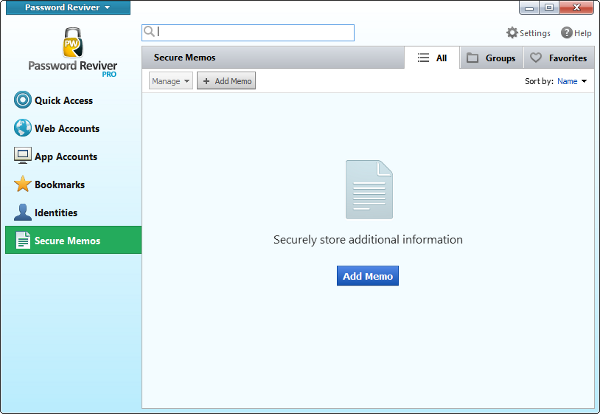Screen dimensions: 600x414
Task: Click the Secure Memos document icon in sidebar
Action: 23,241
